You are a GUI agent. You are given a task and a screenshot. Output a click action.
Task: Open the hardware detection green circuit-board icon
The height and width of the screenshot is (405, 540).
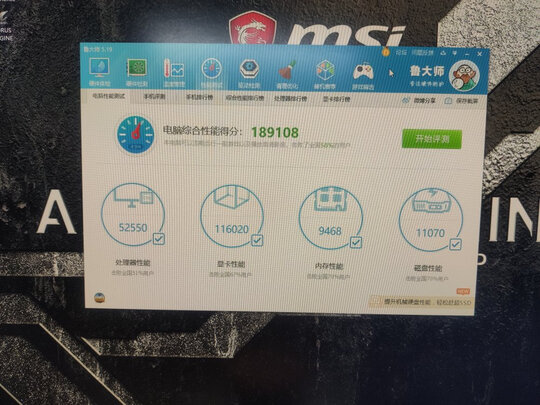(x=137, y=69)
